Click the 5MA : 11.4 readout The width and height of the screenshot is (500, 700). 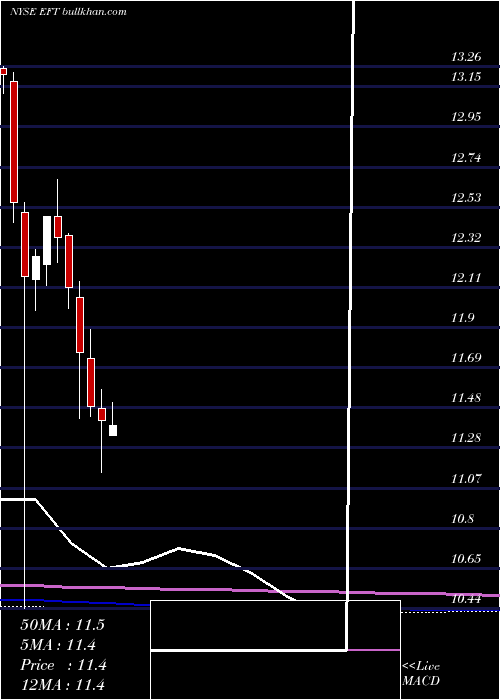pos(58,645)
